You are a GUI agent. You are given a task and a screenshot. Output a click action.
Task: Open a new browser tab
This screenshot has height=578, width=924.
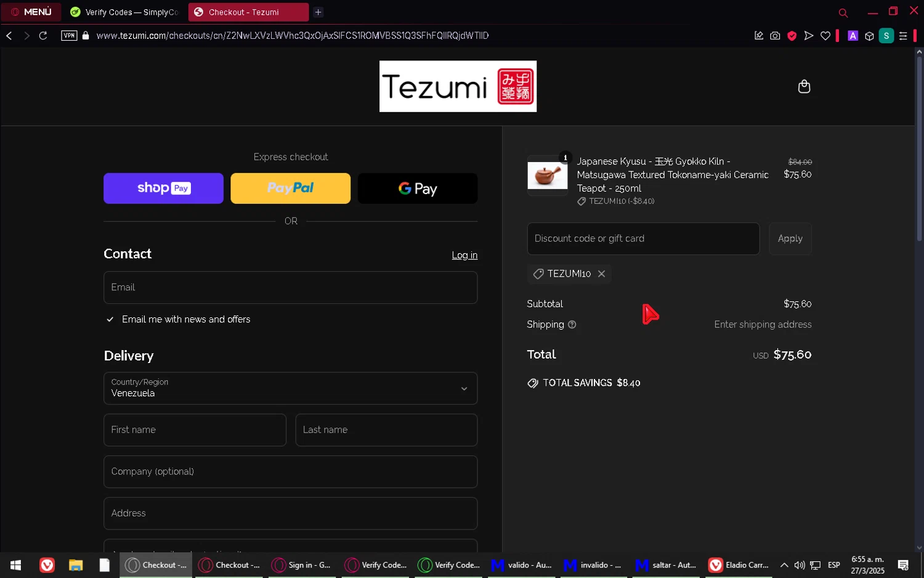tap(318, 12)
